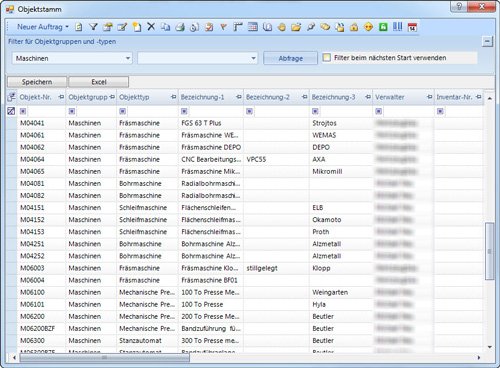
Task: Click the document icon next to Neuer Auftrag
Action: click(79, 27)
